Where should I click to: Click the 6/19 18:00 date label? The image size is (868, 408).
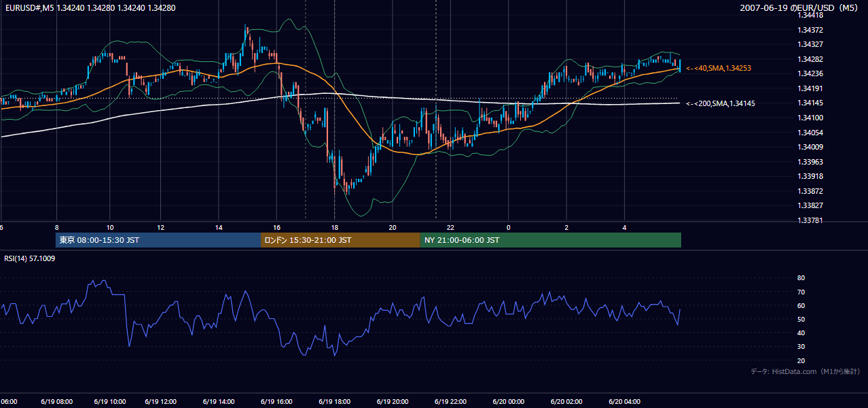[x=335, y=402]
